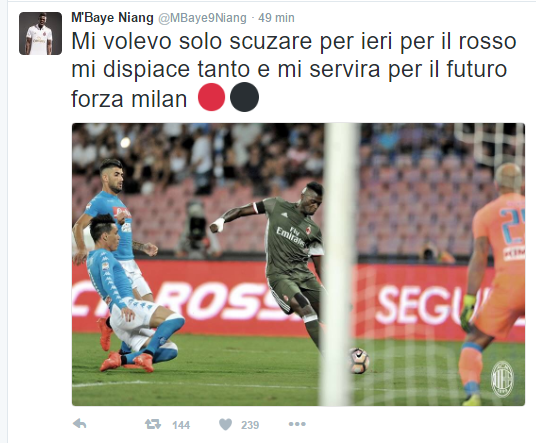The height and width of the screenshot is (443, 536).
Task: Click the football near the goalpost in photo
Action: 358,361
